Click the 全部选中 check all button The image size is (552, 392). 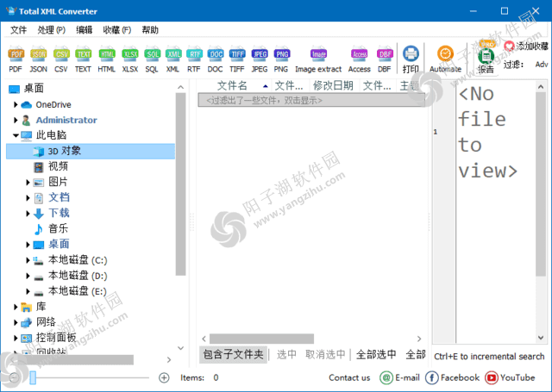[x=376, y=354]
